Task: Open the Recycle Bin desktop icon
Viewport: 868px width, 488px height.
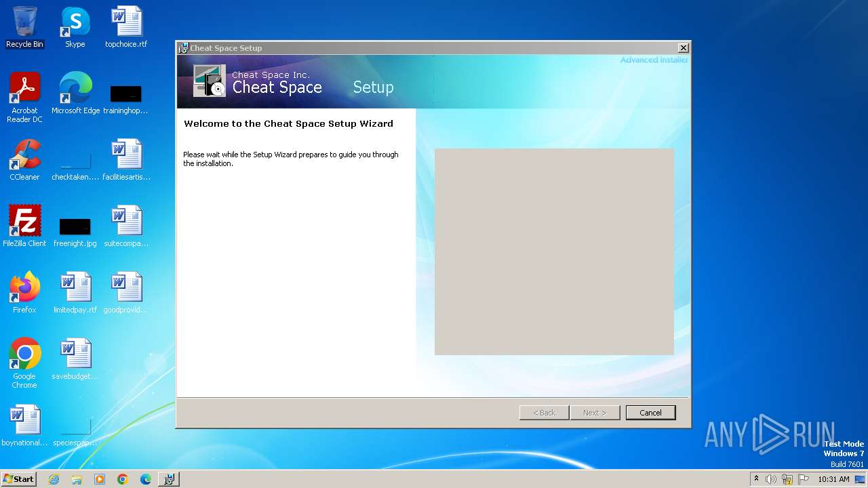Action: (x=24, y=27)
